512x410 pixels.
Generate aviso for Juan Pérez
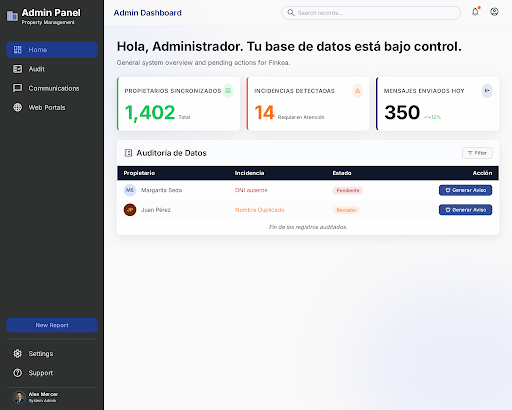(465, 210)
